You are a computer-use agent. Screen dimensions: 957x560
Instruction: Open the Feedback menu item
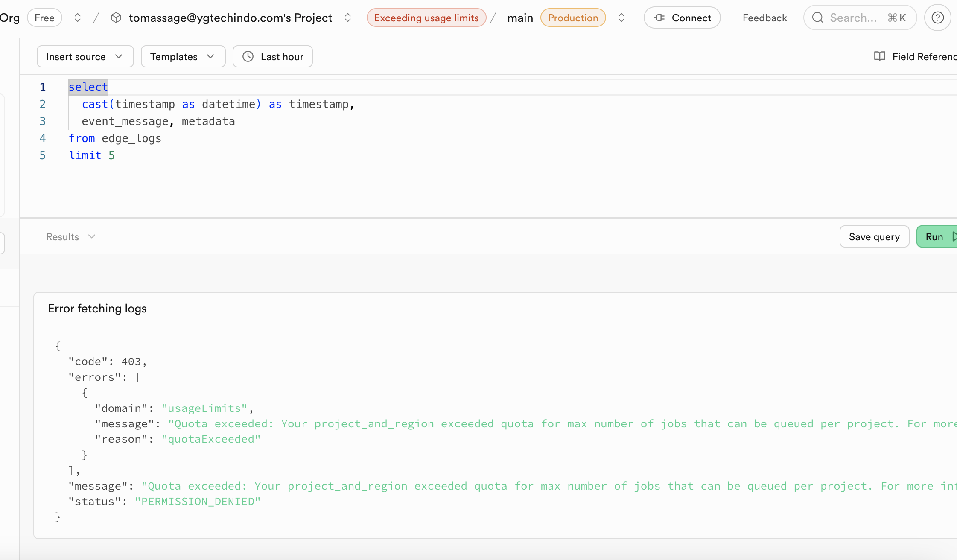[x=764, y=18]
